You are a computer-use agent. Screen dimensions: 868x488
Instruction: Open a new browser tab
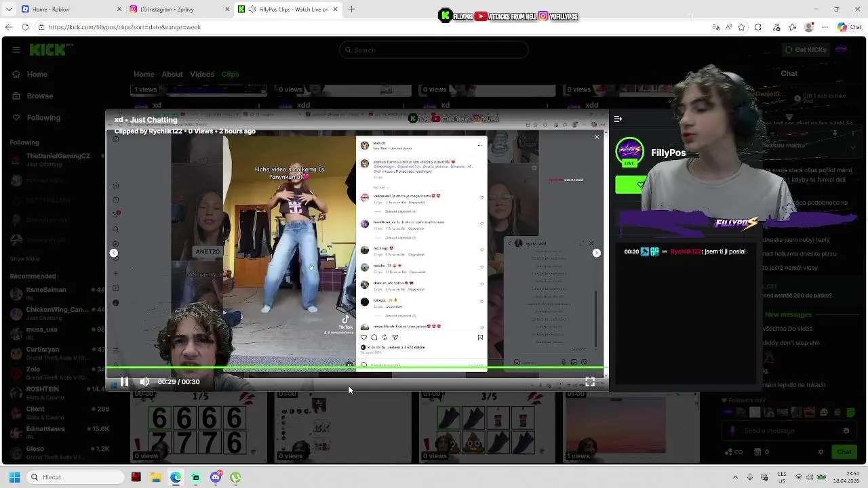351,9
